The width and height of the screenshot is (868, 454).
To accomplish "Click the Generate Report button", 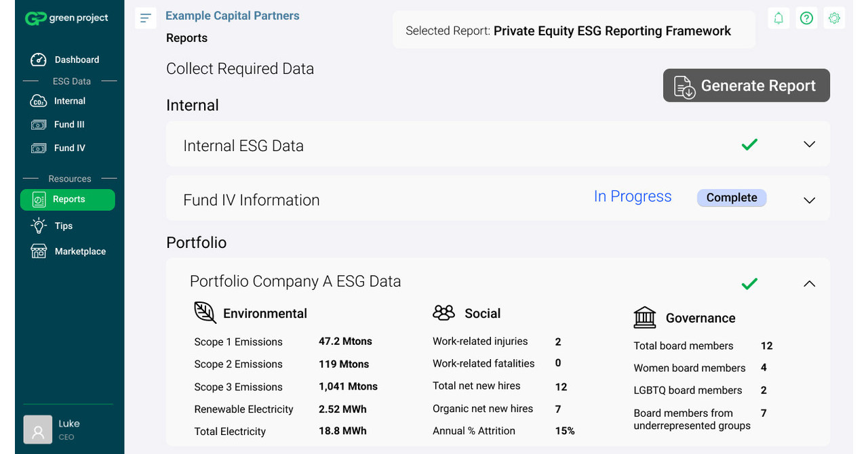I will (746, 85).
